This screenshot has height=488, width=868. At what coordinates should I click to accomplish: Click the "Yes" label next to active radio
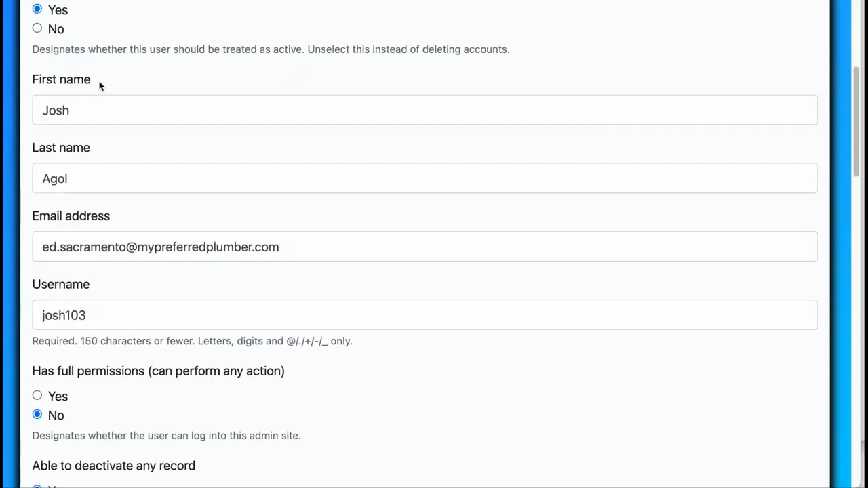pos(58,9)
